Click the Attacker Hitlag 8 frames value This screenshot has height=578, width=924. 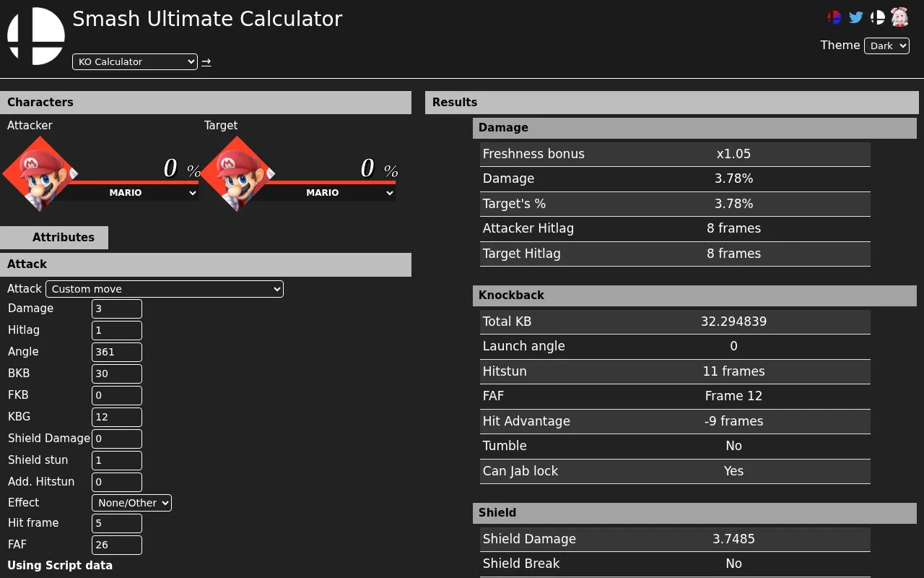click(x=733, y=228)
